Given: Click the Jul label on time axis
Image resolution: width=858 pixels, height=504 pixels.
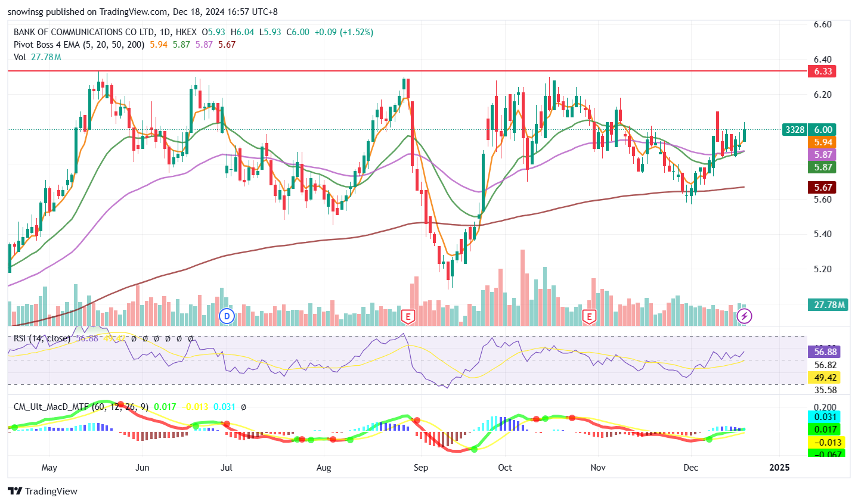Looking at the screenshot, I should tap(227, 468).
